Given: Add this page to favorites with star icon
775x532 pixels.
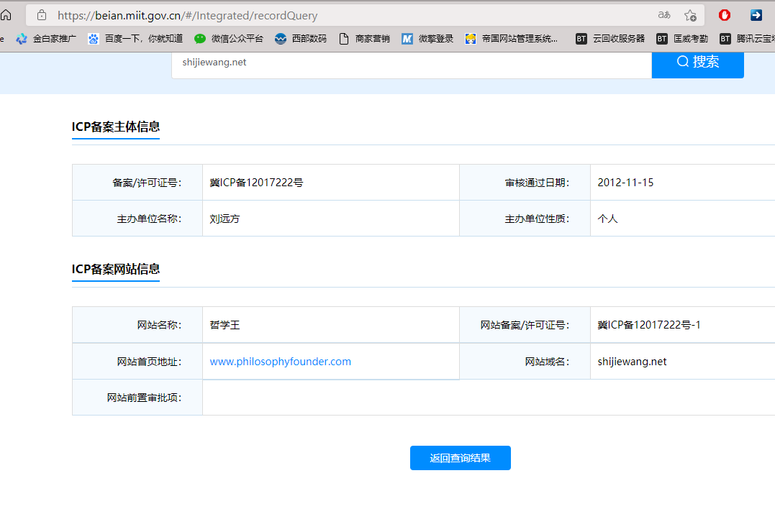Looking at the screenshot, I should tap(690, 15).
